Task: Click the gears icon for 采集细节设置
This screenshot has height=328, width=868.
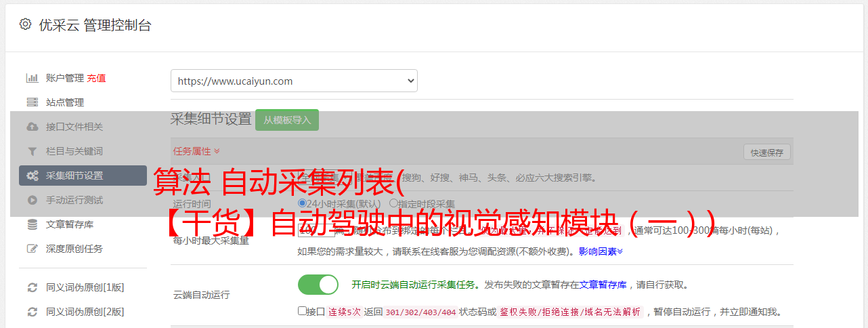Action: (x=32, y=176)
